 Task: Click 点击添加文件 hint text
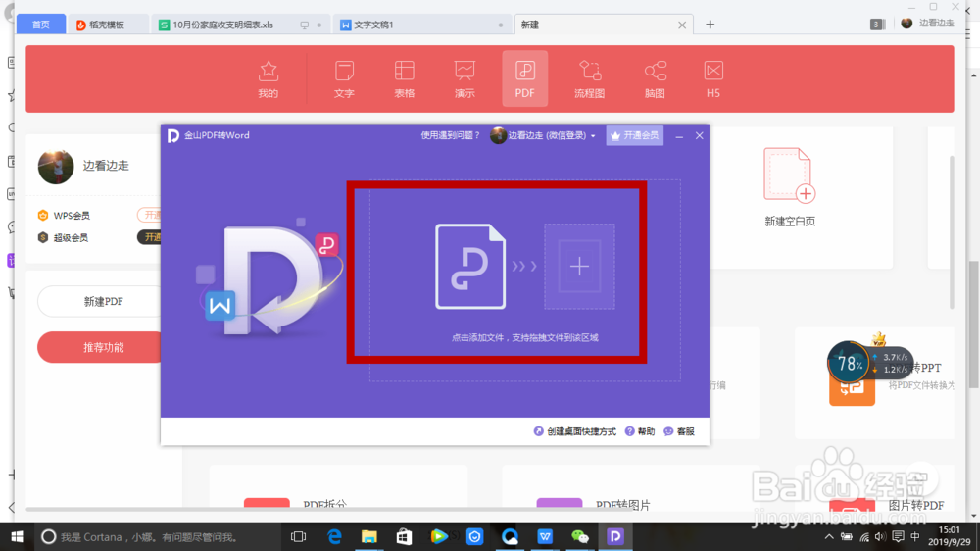525,337
